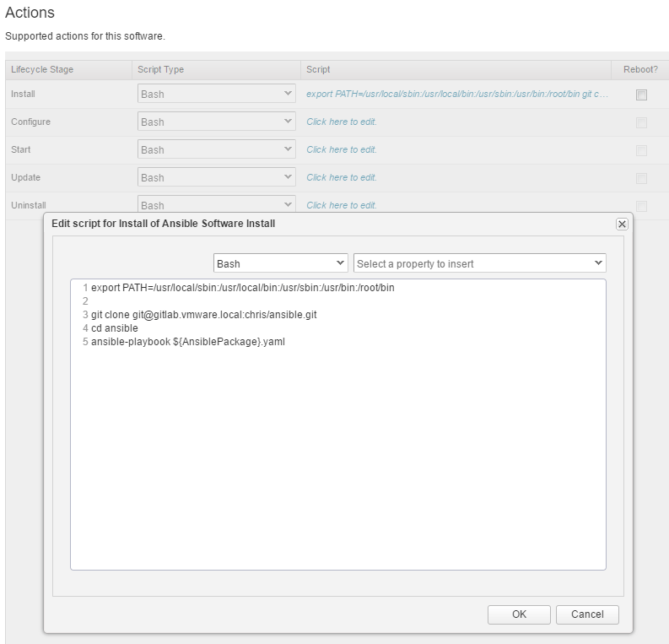Close the Edit script dialog with X

click(x=622, y=224)
